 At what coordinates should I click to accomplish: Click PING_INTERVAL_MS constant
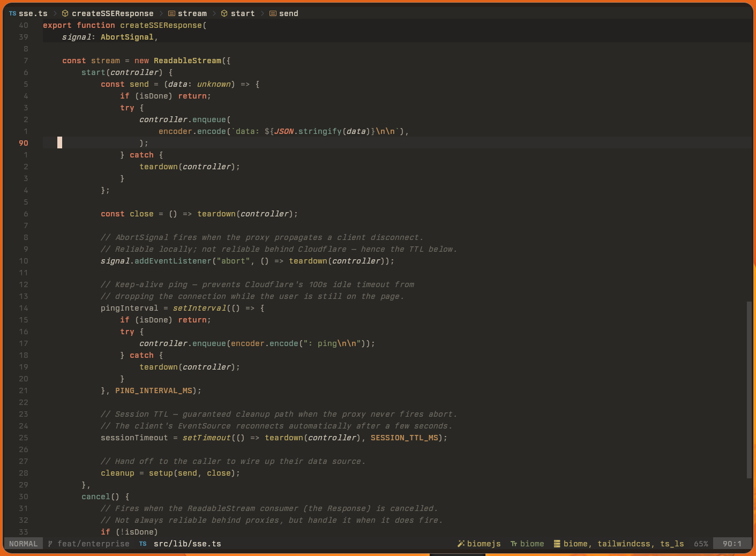[x=154, y=390]
